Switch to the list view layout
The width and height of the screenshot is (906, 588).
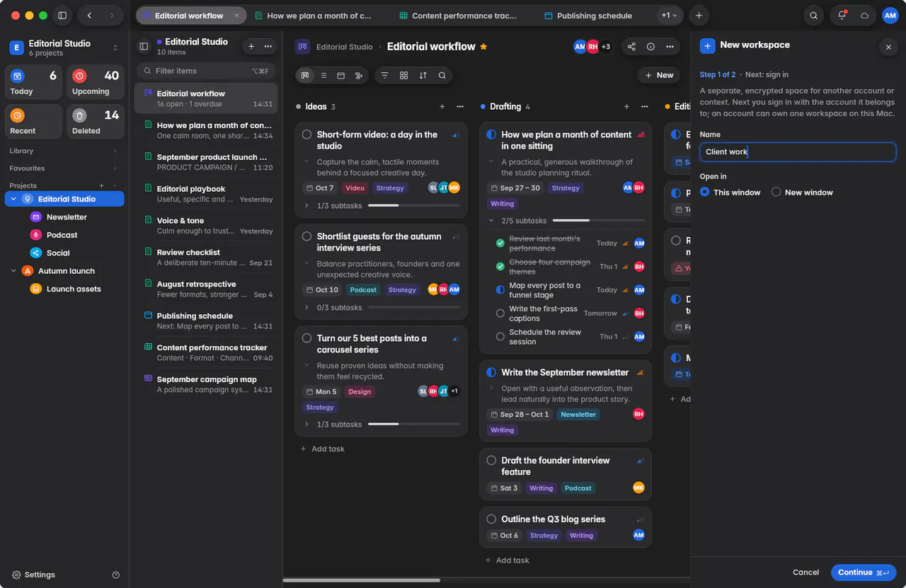323,75
